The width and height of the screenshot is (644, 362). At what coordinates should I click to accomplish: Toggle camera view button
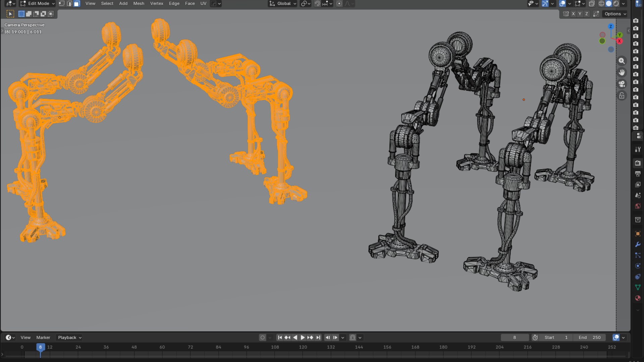pyautogui.click(x=622, y=84)
